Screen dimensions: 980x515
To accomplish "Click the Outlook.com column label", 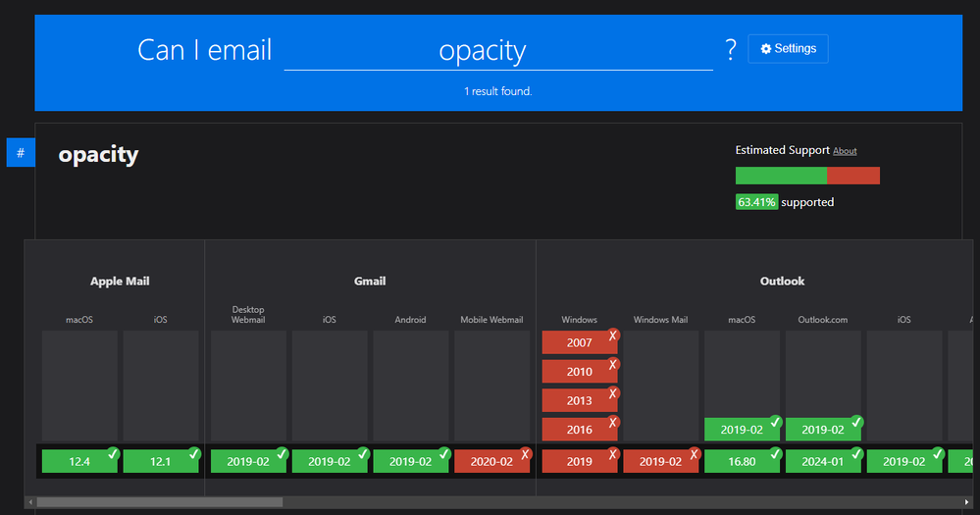I will pos(823,320).
